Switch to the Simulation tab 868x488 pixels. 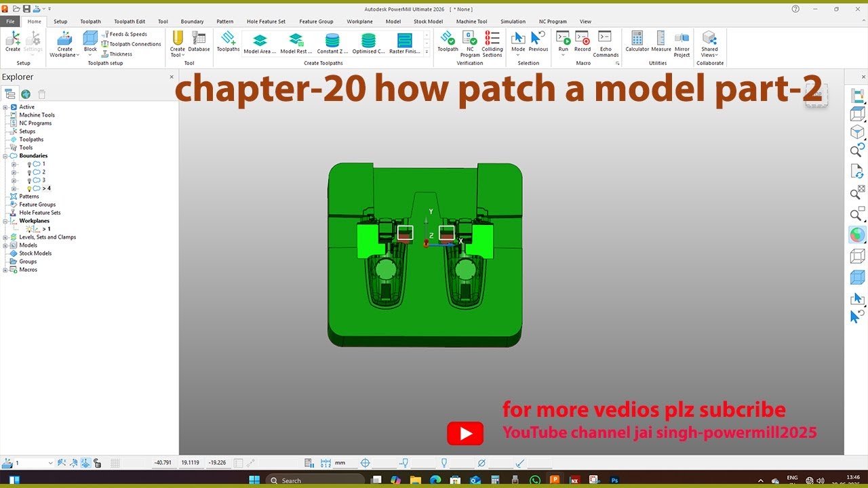513,22
